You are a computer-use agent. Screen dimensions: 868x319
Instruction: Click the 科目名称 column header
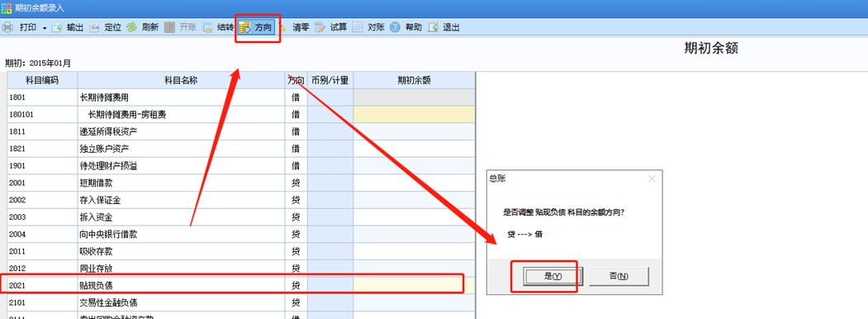point(181,80)
